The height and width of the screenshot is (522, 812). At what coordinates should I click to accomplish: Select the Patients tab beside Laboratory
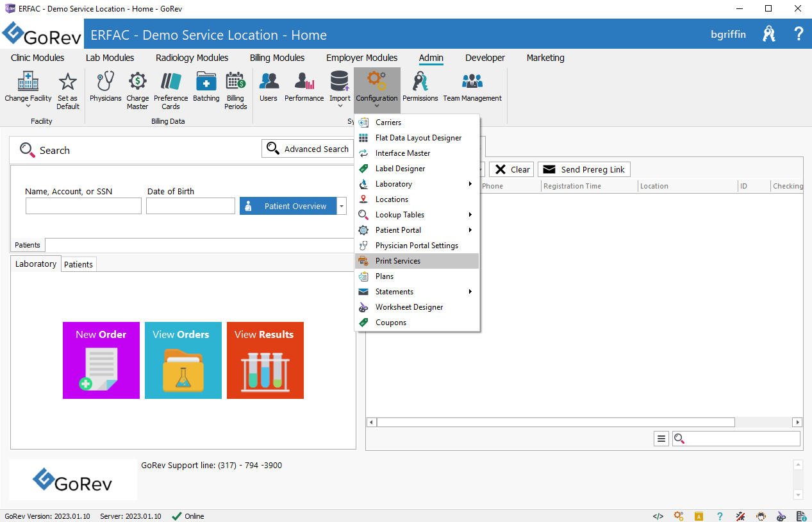79,264
